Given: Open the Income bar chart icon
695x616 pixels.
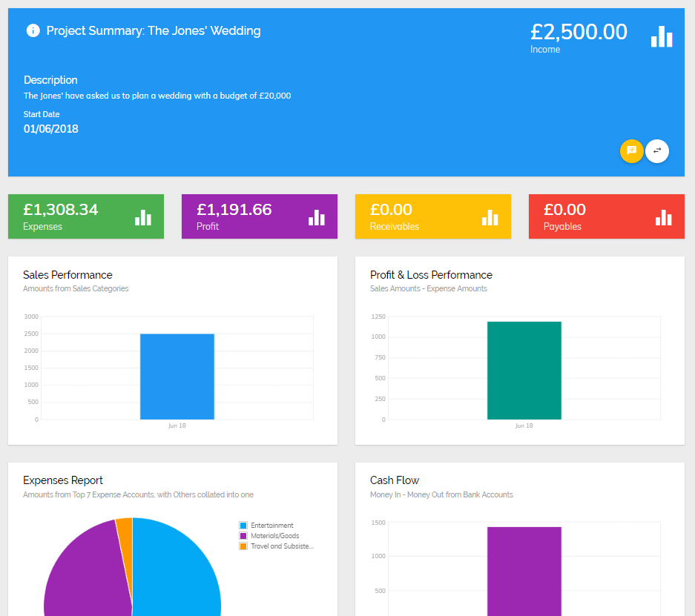Looking at the screenshot, I should (662, 36).
